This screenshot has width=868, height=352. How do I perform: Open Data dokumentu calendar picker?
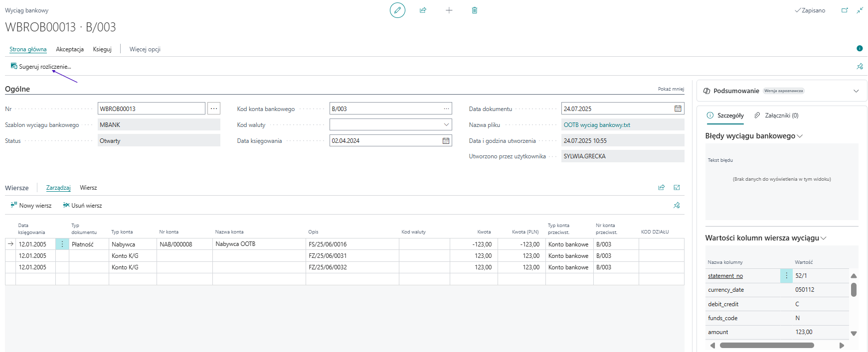[678, 109]
